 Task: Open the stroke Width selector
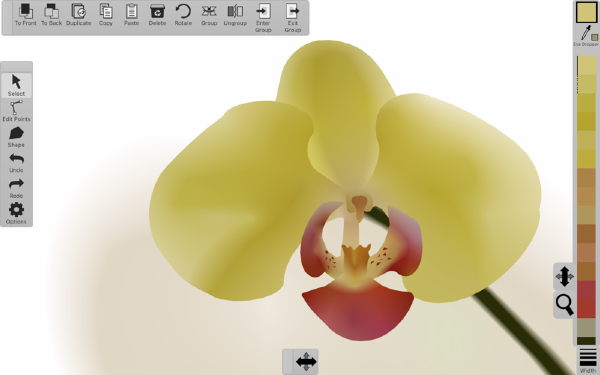588,360
